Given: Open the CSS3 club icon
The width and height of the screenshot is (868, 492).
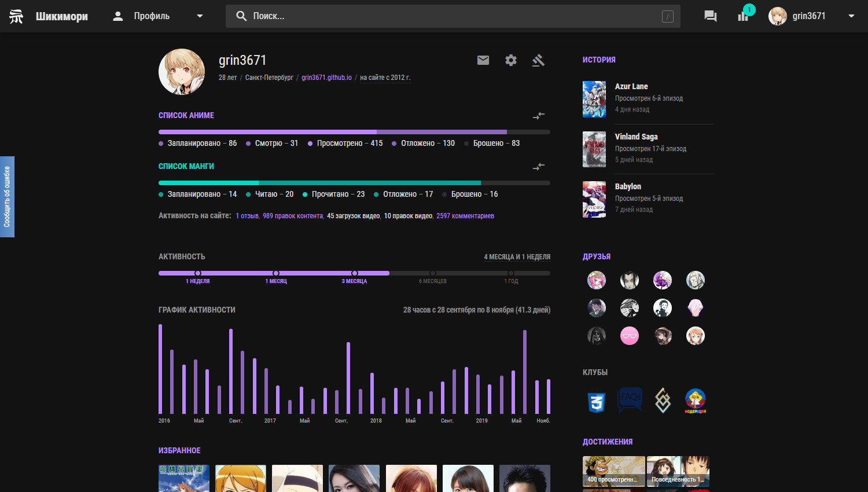Looking at the screenshot, I should pos(597,401).
